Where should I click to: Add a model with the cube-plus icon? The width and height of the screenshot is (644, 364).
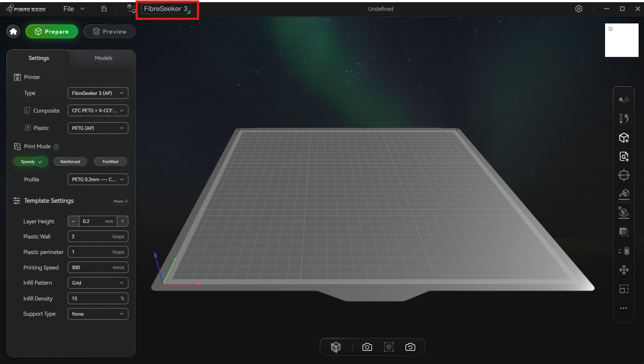[624, 138]
